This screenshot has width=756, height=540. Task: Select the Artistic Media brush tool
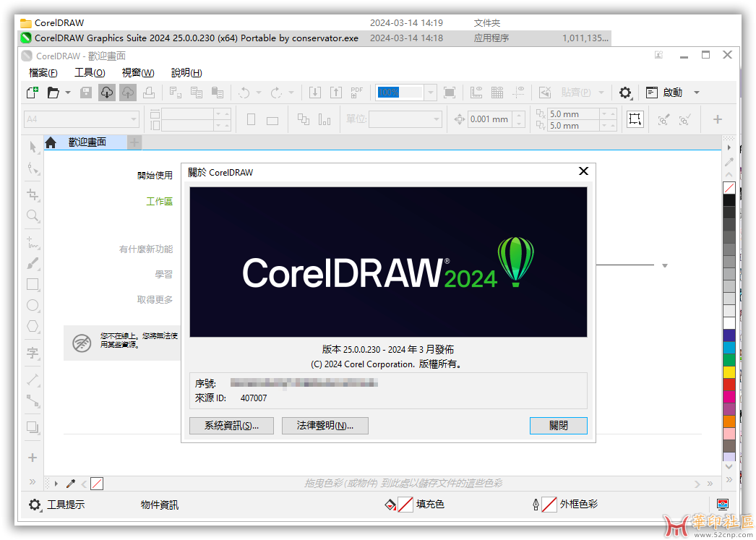33,264
